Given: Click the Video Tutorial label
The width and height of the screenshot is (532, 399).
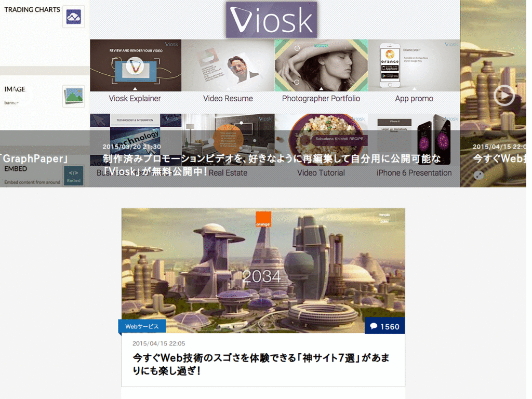Looking at the screenshot, I should click(x=321, y=172).
